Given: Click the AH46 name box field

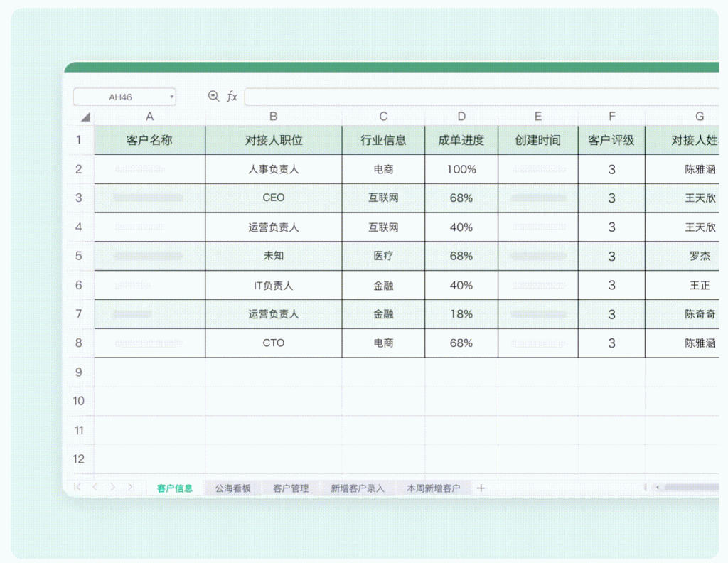Looking at the screenshot, I should point(120,97).
